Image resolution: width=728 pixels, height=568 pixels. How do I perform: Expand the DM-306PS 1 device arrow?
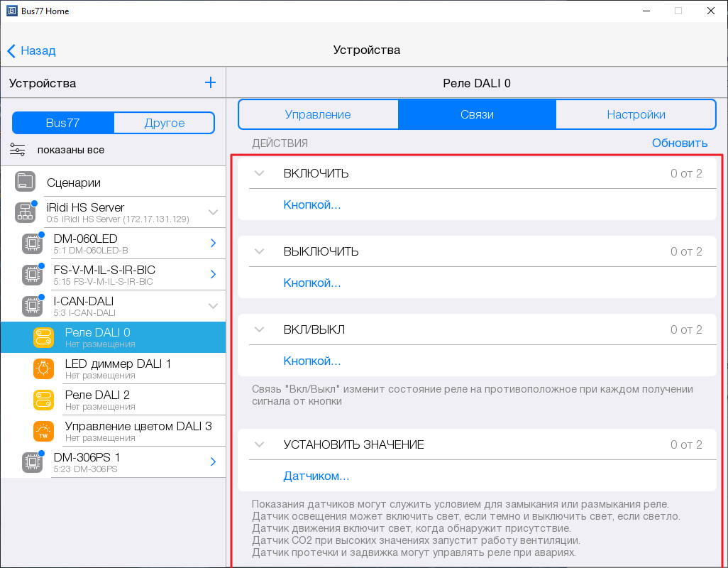coord(213,462)
